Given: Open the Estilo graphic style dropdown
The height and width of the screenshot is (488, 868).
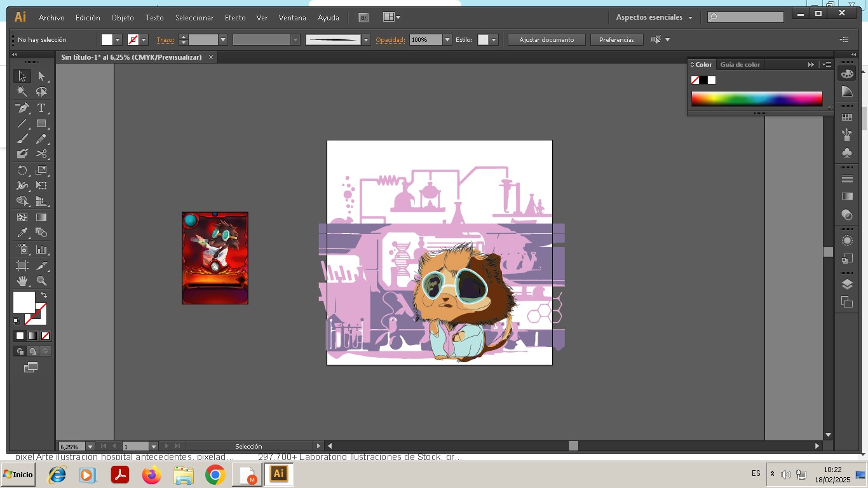Looking at the screenshot, I should click(494, 40).
